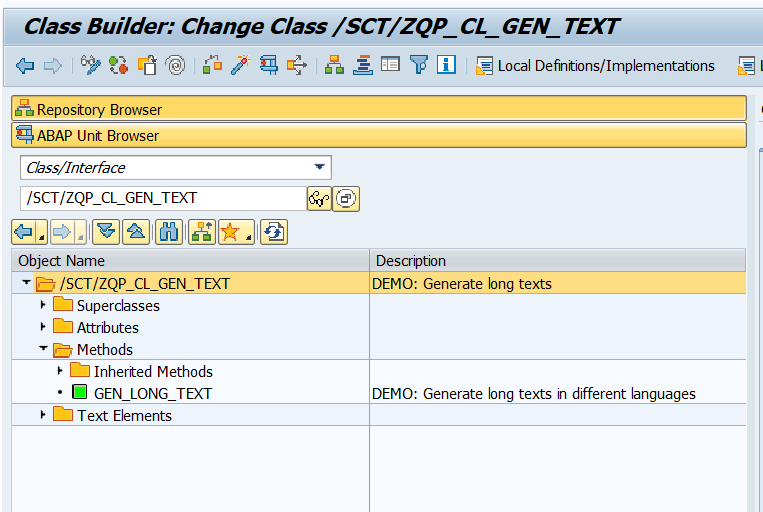This screenshot has height=512, width=763.
Task: Open the Class/Interface object type dropdown
Action: coord(319,167)
